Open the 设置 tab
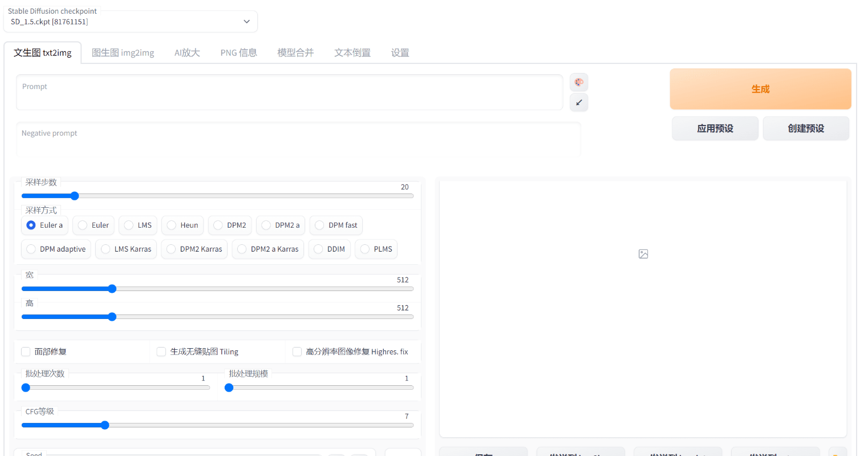The height and width of the screenshot is (456, 868). tap(400, 52)
